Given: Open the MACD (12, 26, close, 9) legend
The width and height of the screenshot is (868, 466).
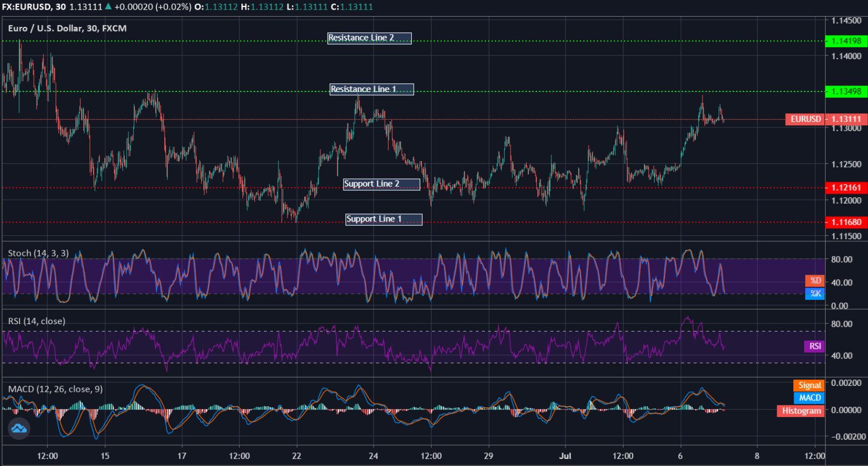Looking at the screenshot, I should point(55,389).
